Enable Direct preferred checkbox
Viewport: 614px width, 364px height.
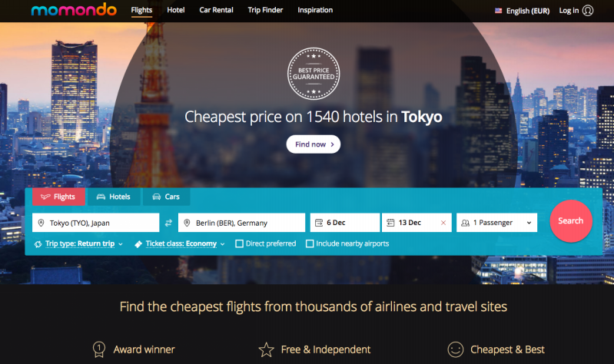[x=239, y=244]
